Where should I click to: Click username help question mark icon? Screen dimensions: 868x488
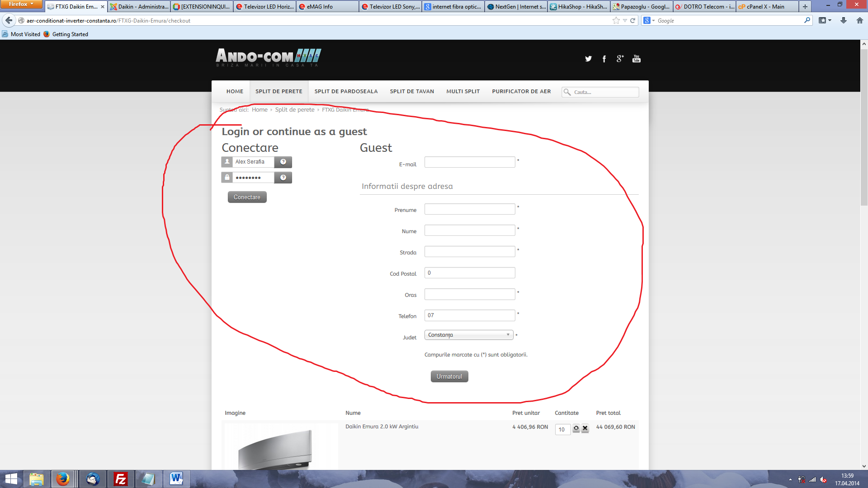point(283,162)
